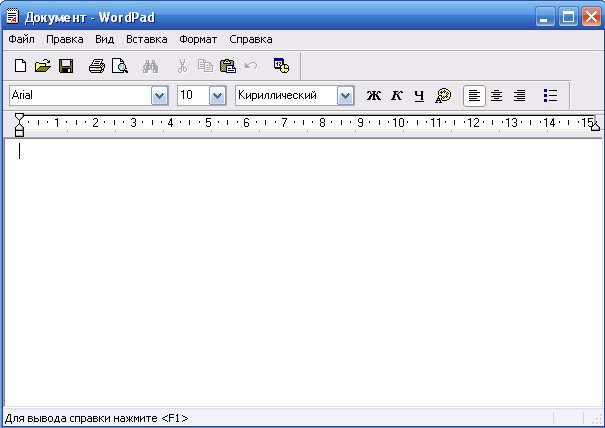Click the WordPad icon in the title bar
The width and height of the screenshot is (605, 428).
[12, 17]
